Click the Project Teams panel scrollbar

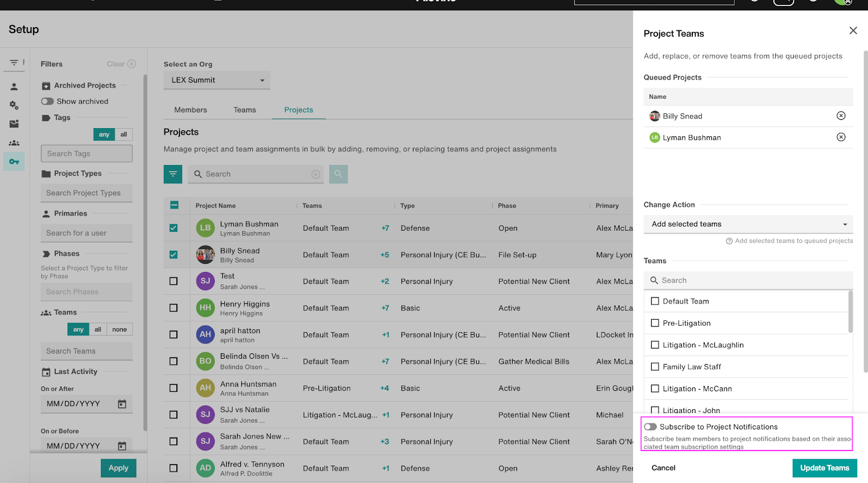point(865,212)
